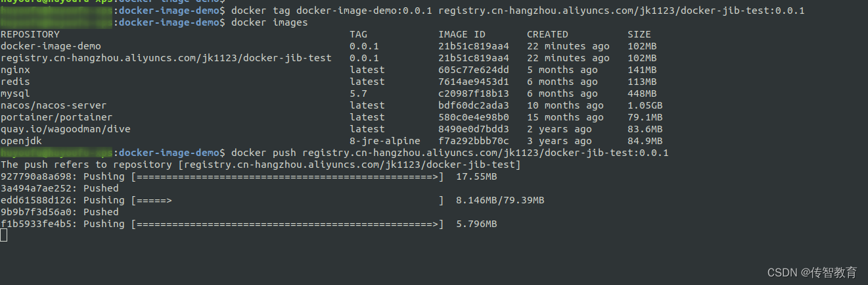Select image ID 8490e0d7bdd3

tap(474, 129)
